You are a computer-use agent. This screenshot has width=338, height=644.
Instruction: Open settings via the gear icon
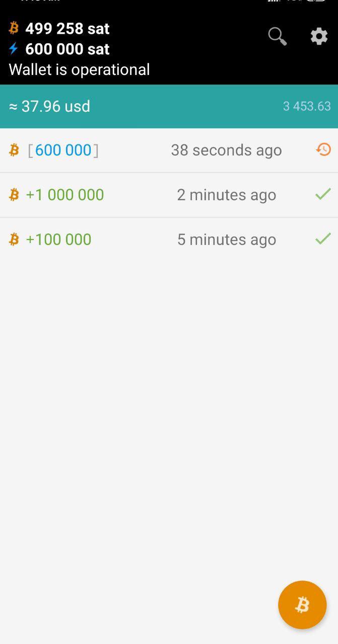pyautogui.click(x=319, y=36)
